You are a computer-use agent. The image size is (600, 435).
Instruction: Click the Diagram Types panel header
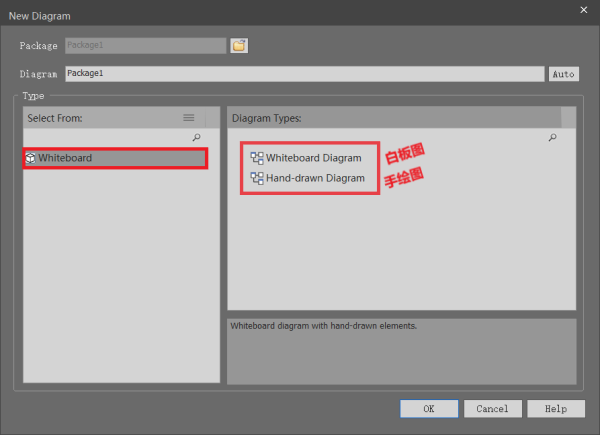pyautogui.click(x=400, y=118)
